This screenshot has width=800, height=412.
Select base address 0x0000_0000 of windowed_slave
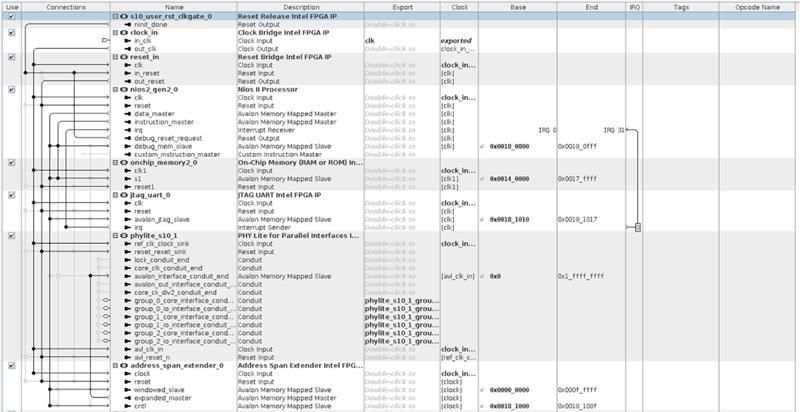pos(509,390)
